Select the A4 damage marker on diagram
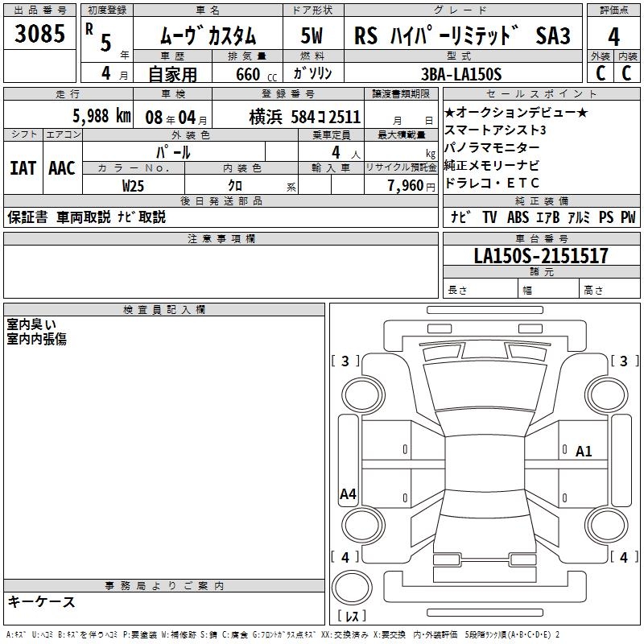644x644 pixels. [348, 494]
